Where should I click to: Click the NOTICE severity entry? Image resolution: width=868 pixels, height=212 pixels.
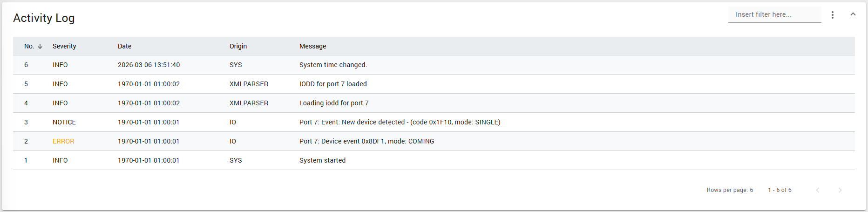[x=64, y=122]
